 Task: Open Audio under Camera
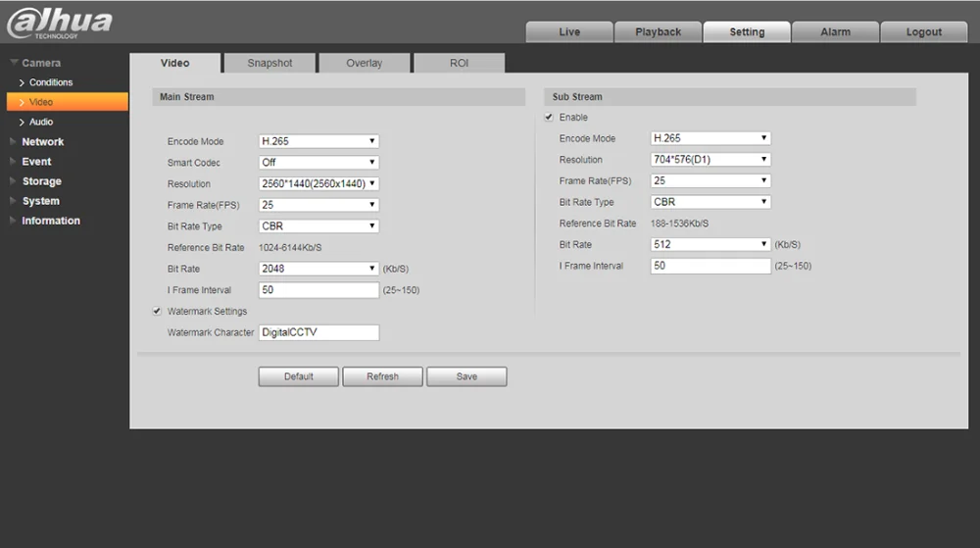tap(40, 122)
